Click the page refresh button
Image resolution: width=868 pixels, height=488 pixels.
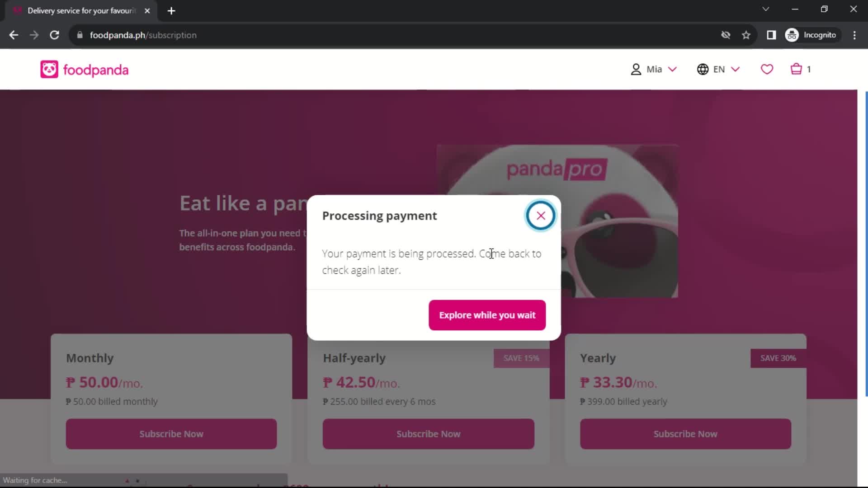click(54, 34)
